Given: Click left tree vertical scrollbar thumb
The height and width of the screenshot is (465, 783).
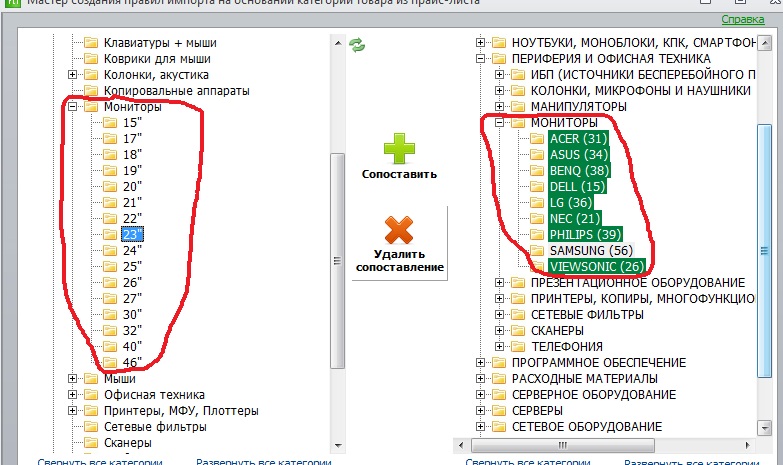Looking at the screenshot, I should [338, 260].
